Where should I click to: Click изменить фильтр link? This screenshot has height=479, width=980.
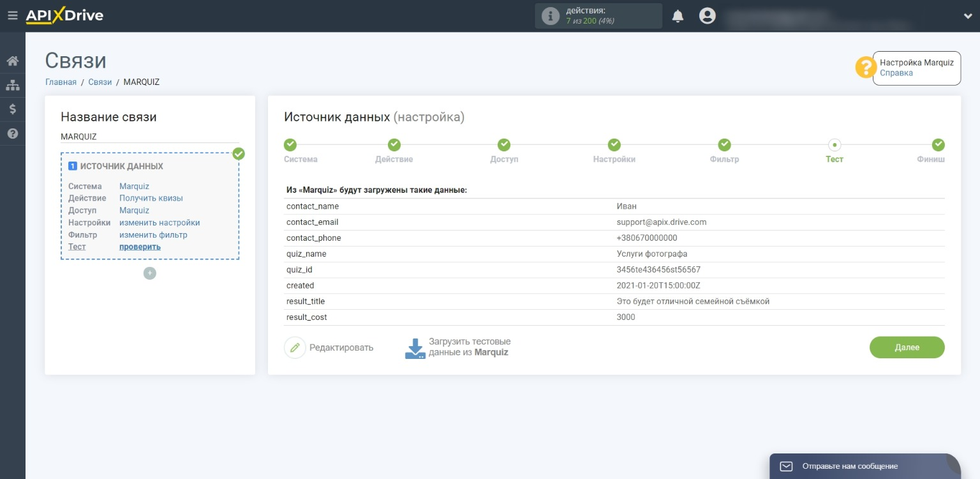point(153,235)
